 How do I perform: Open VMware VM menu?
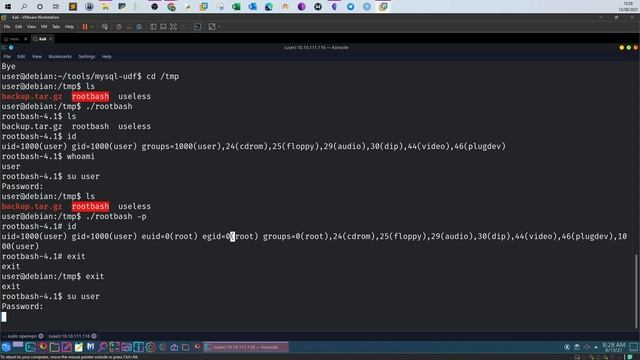[44, 27]
